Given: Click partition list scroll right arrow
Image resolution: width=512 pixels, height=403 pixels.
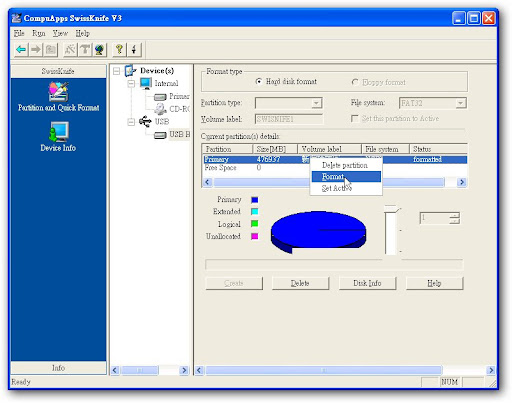Looking at the screenshot, I should coord(462,182).
